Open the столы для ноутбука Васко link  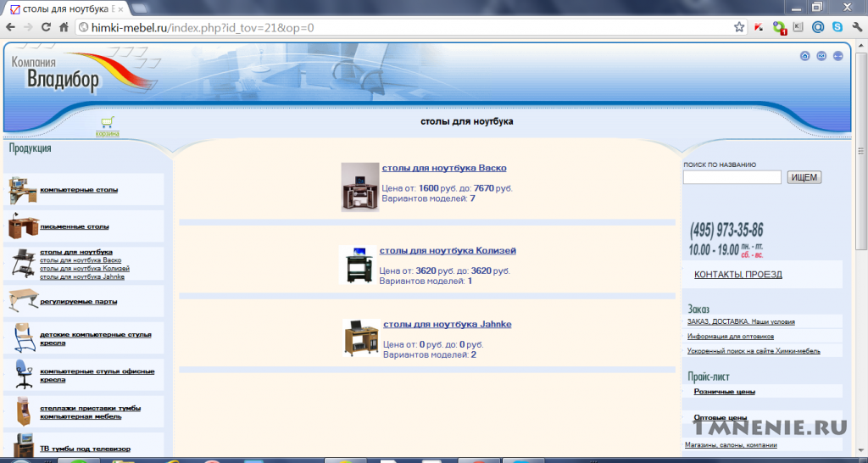tap(444, 168)
